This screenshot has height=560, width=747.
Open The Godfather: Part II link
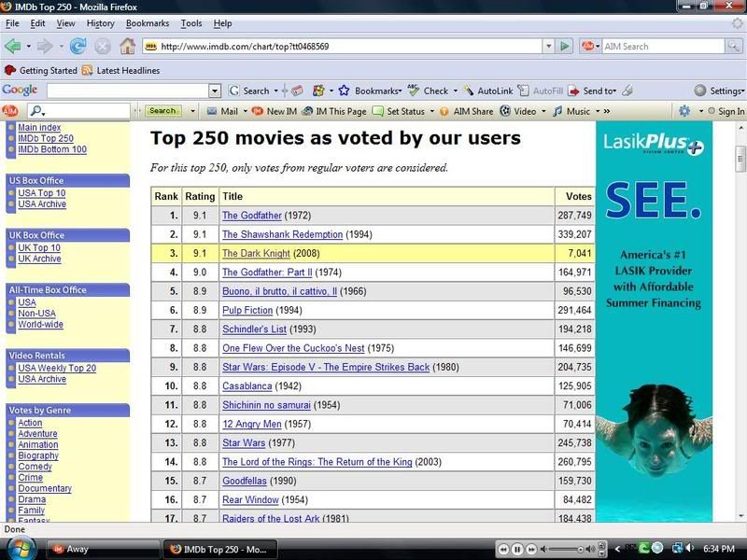coord(267,273)
